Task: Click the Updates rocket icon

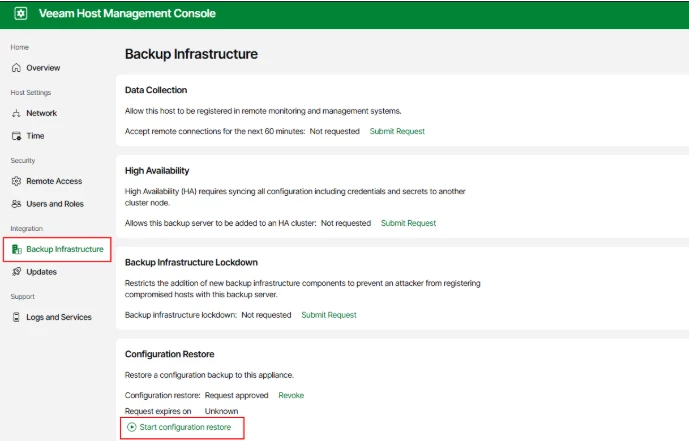Action: [16, 272]
